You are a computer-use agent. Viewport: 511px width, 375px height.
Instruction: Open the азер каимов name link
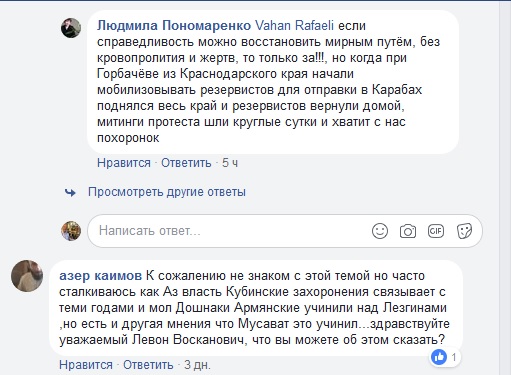click(x=100, y=276)
